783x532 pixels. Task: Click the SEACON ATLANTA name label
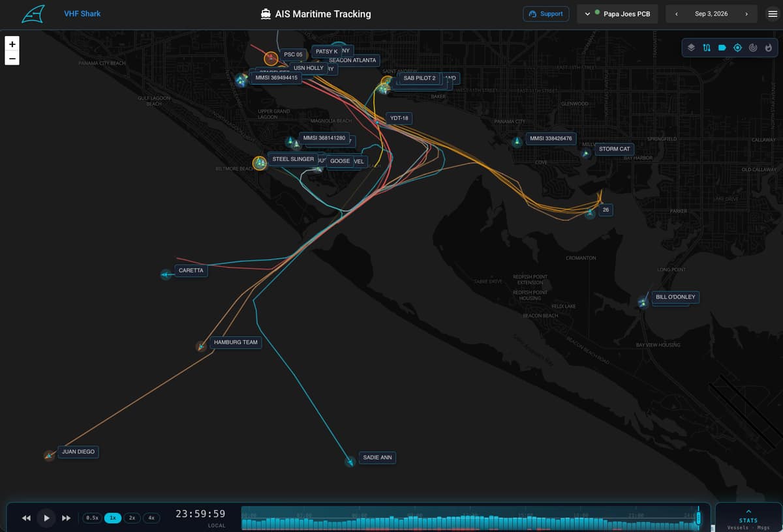click(352, 60)
